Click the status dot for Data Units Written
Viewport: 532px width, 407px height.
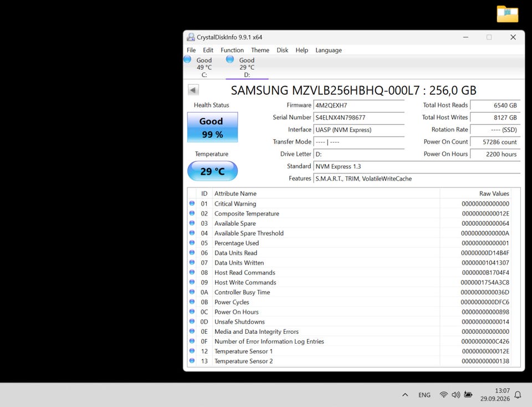192,262
